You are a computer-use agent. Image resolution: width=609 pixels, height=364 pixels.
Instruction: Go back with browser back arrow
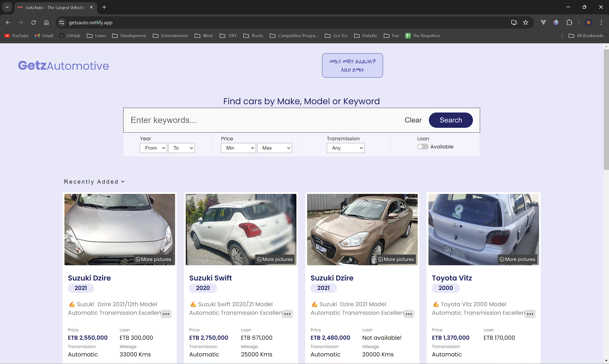point(8,23)
